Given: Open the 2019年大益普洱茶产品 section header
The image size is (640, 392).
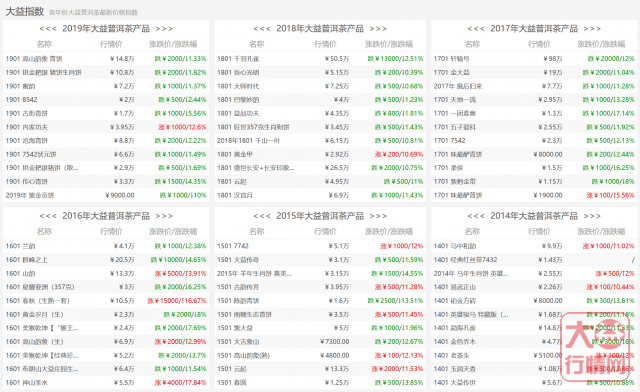Looking at the screenshot, I should pyautogui.click(x=106, y=29).
